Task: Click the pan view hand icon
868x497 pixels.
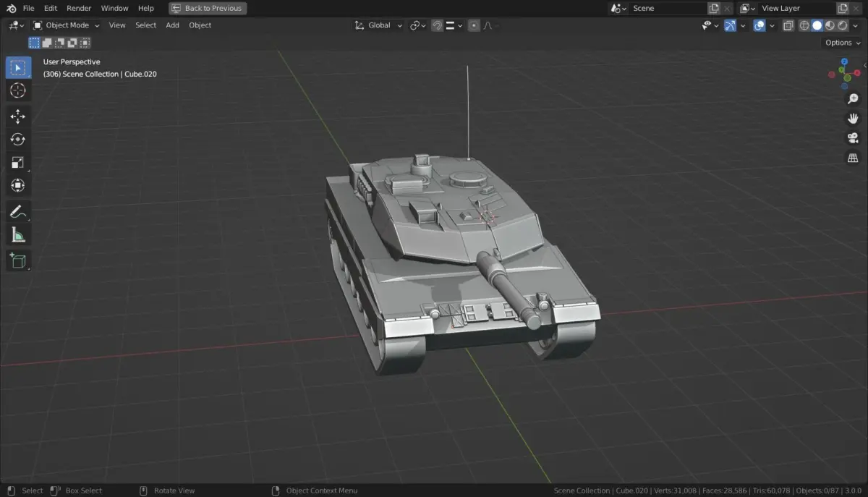Action: 853,119
